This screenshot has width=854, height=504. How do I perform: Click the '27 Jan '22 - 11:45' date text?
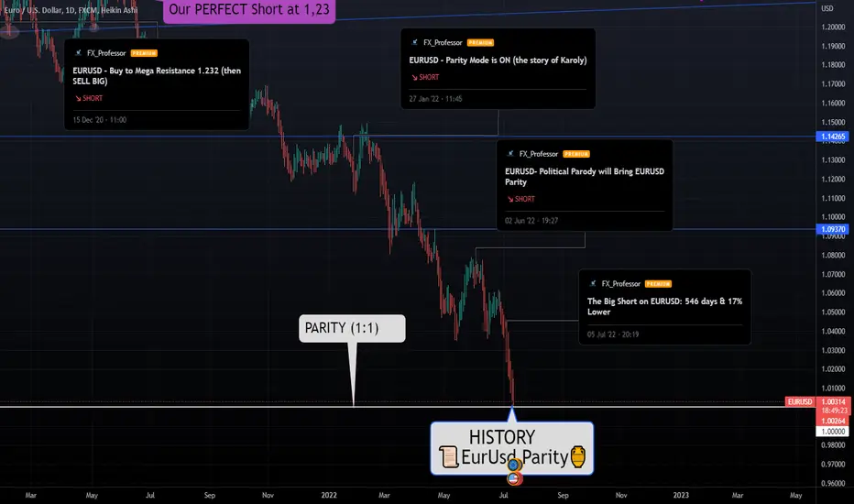point(436,99)
